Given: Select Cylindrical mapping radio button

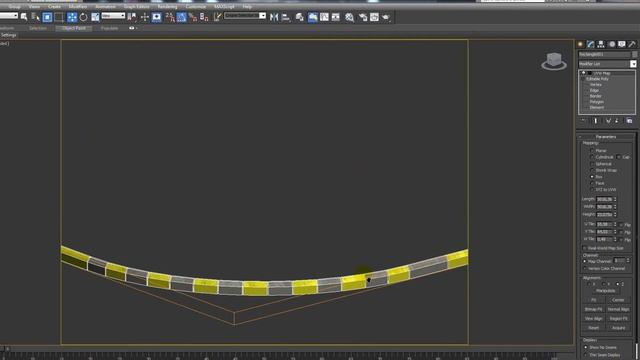Looking at the screenshot, I should point(592,157).
